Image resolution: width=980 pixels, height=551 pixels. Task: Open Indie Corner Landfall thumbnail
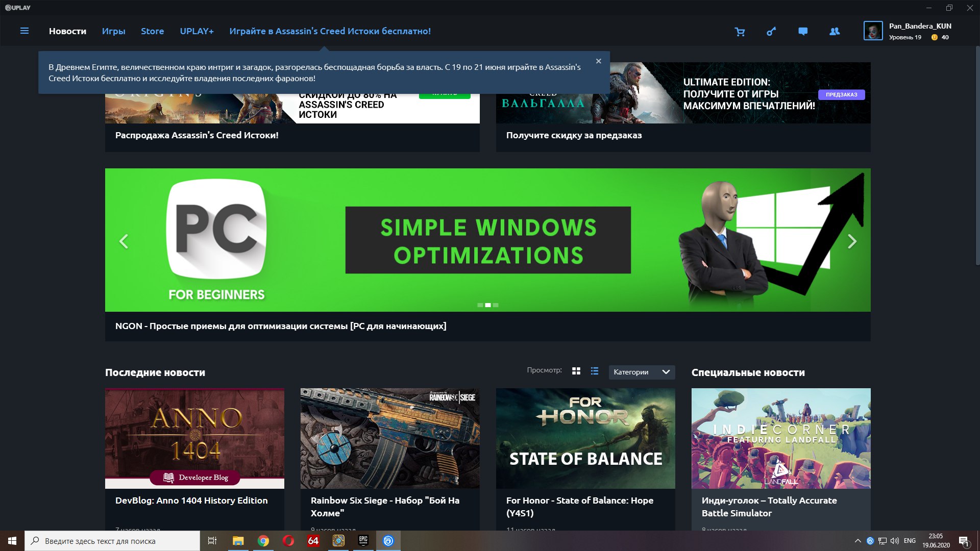pyautogui.click(x=781, y=438)
